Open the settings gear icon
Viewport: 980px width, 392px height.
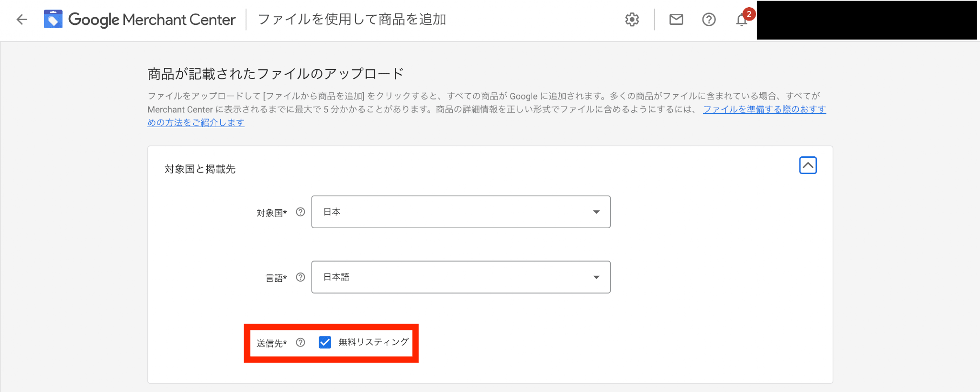632,20
